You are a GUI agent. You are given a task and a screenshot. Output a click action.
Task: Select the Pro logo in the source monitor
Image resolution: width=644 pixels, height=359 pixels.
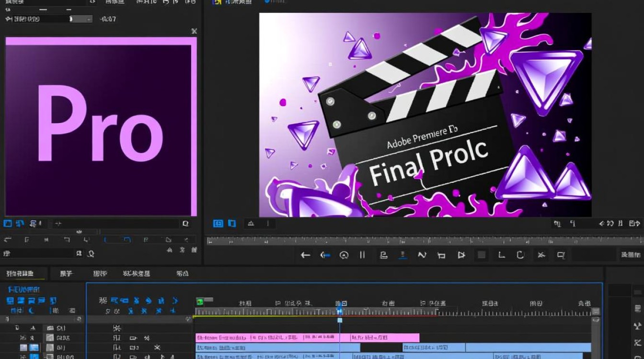click(101, 127)
